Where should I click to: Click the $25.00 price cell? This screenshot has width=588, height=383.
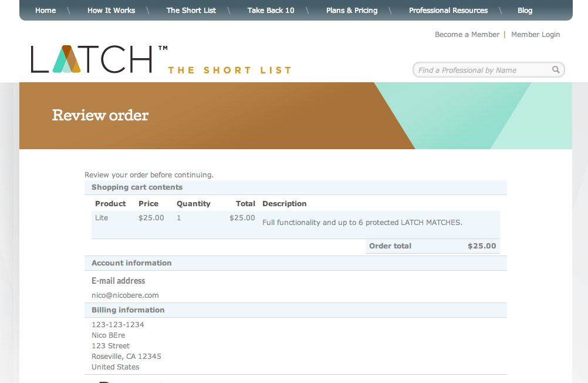tap(151, 218)
